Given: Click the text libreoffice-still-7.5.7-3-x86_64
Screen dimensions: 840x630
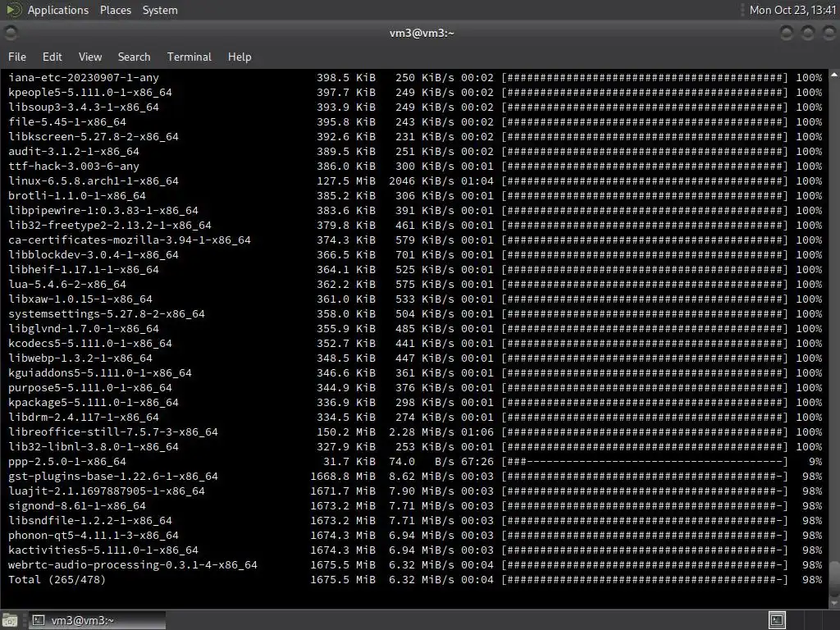Looking at the screenshot, I should (x=113, y=432).
